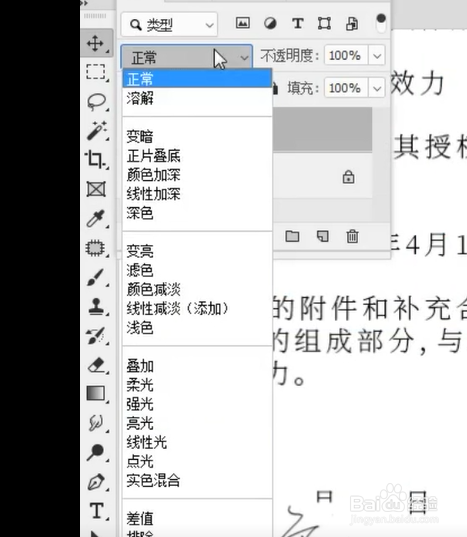Choose 浅色 blend mode
This screenshot has width=467, height=537.
(197, 328)
